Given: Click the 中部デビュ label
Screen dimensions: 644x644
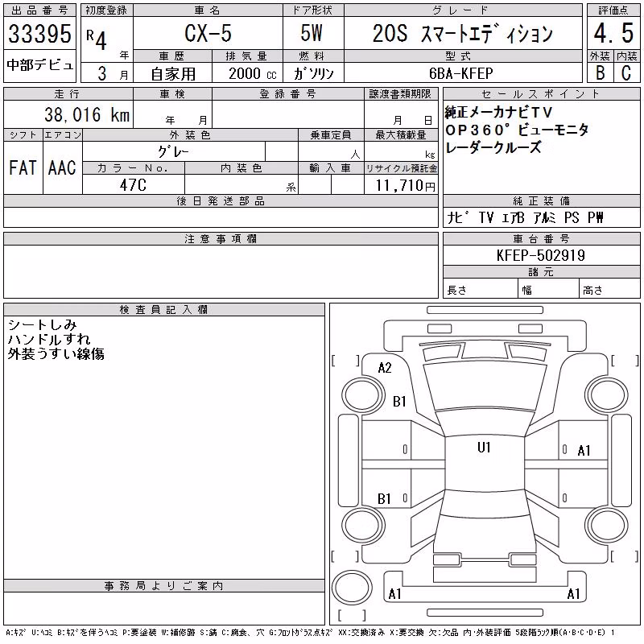Looking at the screenshot, I should [39, 65].
